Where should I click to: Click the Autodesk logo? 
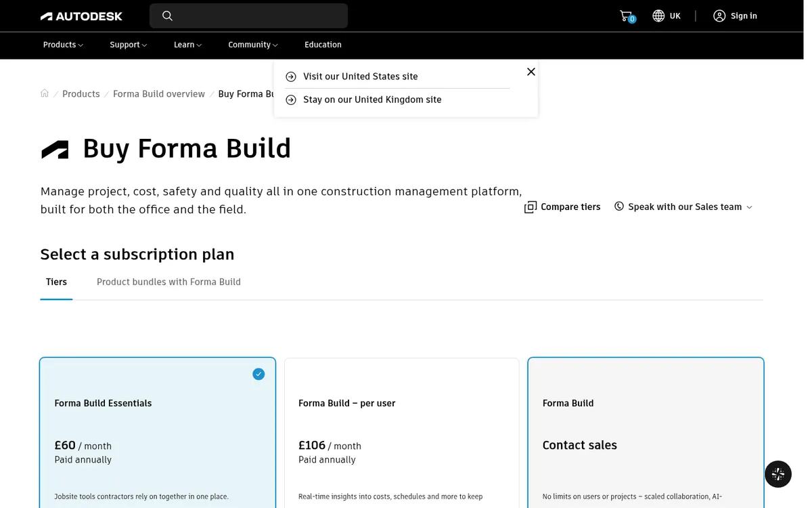click(x=81, y=16)
